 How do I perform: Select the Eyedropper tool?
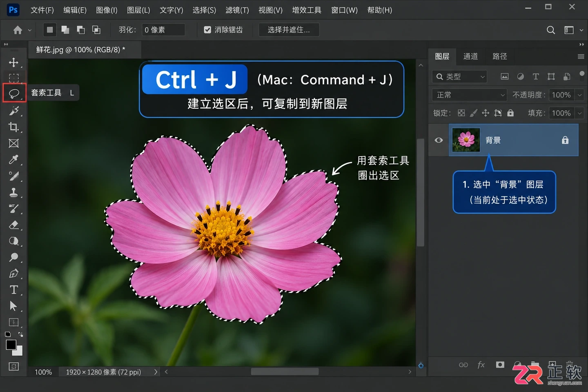coord(13,160)
